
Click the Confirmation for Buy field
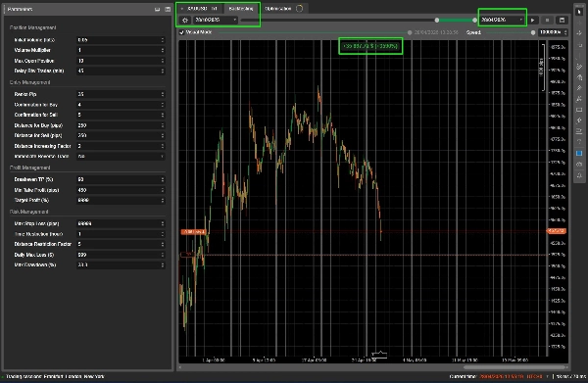click(121, 105)
